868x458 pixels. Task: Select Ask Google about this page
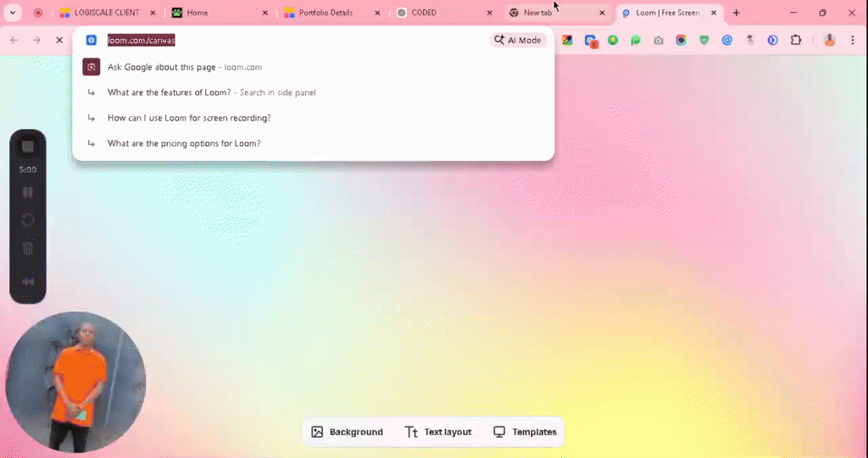coord(314,67)
